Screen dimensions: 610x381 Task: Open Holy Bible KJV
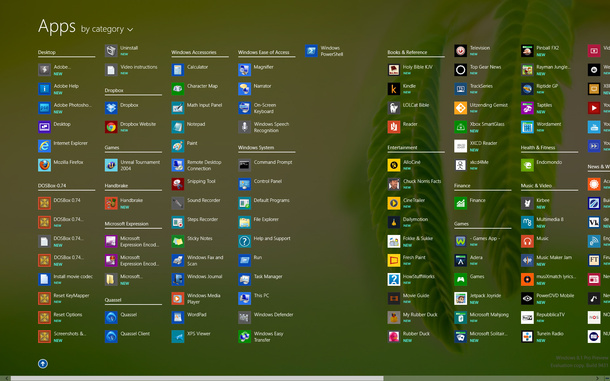coord(410,70)
